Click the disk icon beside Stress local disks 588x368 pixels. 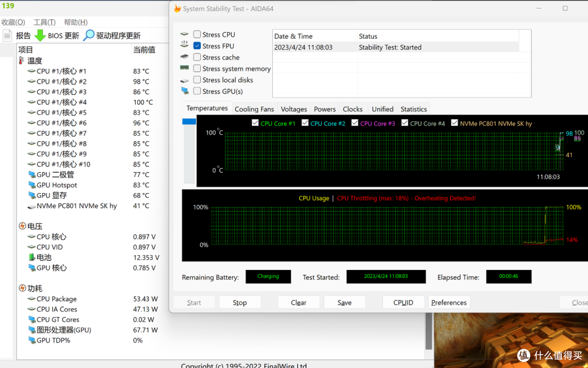(x=184, y=80)
